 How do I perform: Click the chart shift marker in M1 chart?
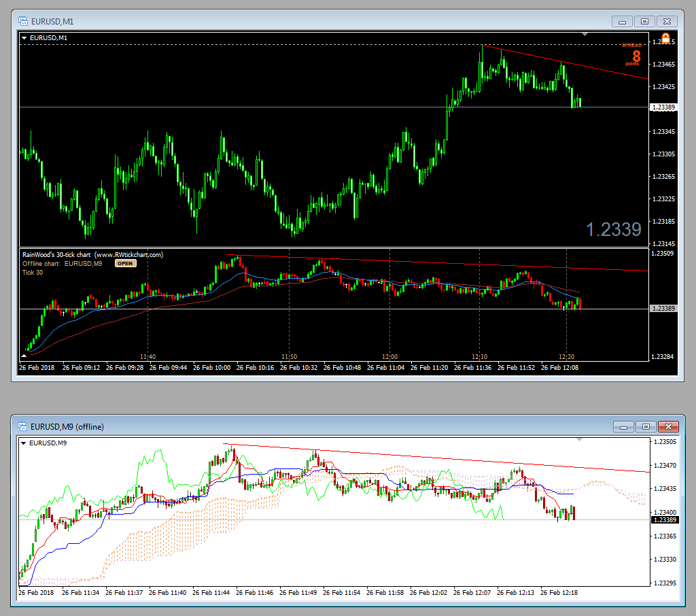pyautogui.click(x=585, y=34)
